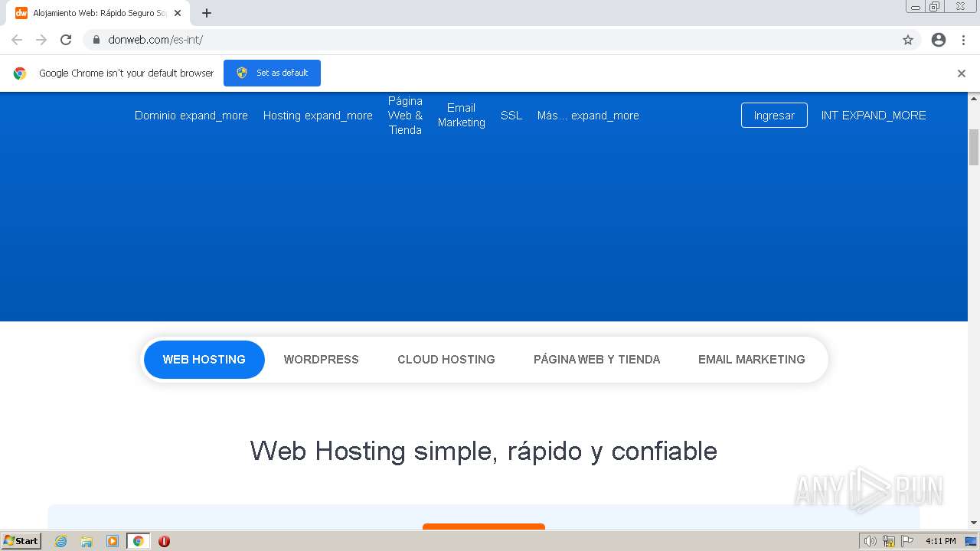Open the Chrome three-dot menu
Screen dimensions: 980x551
click(963, 40)
